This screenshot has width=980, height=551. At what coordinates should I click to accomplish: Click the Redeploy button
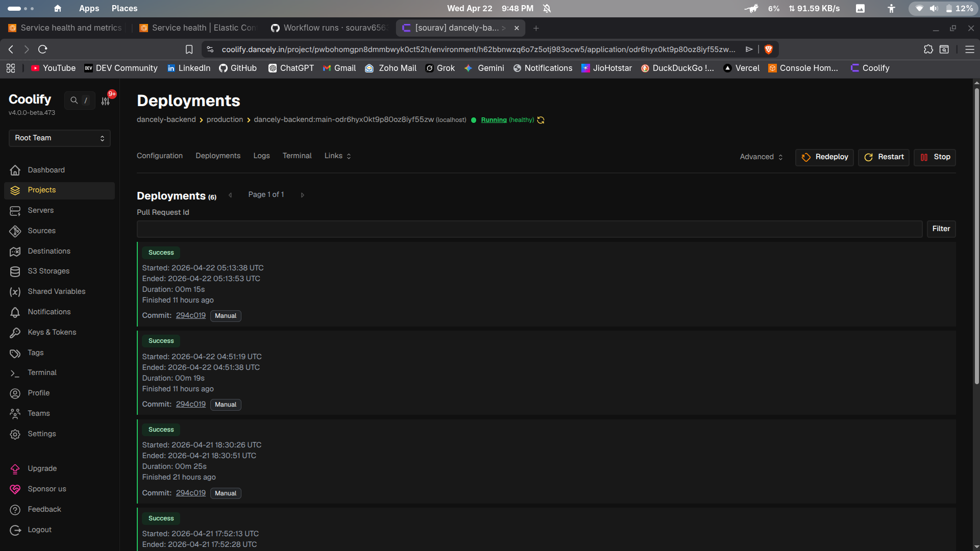click(x=824, y=157)
